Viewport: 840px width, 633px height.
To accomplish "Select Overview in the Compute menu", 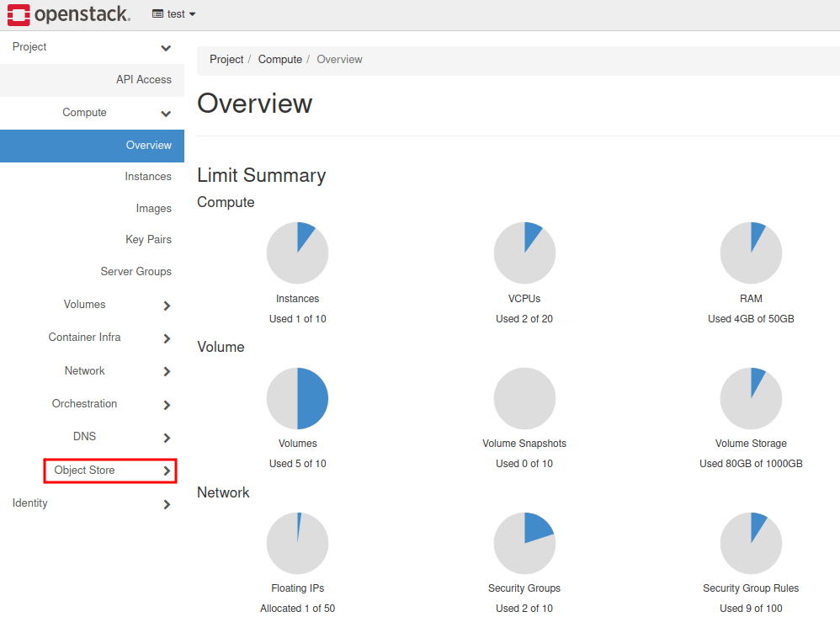I will (x=92, y=146).
